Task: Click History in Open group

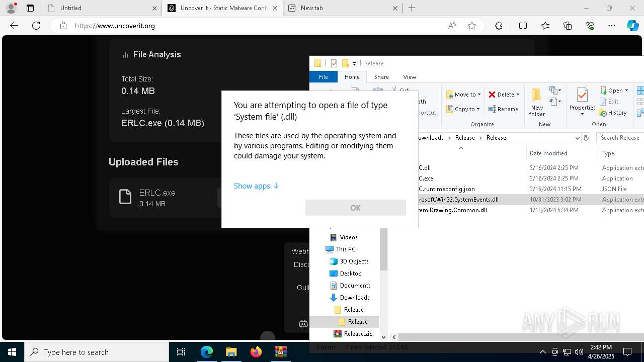Action: 613,113
